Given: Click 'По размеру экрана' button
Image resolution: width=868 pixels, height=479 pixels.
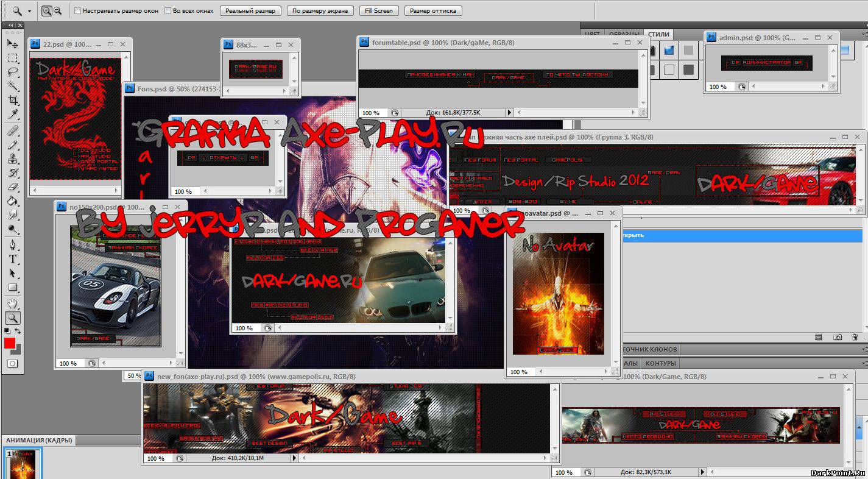Looking at the screenshot, I should point(320,10).
